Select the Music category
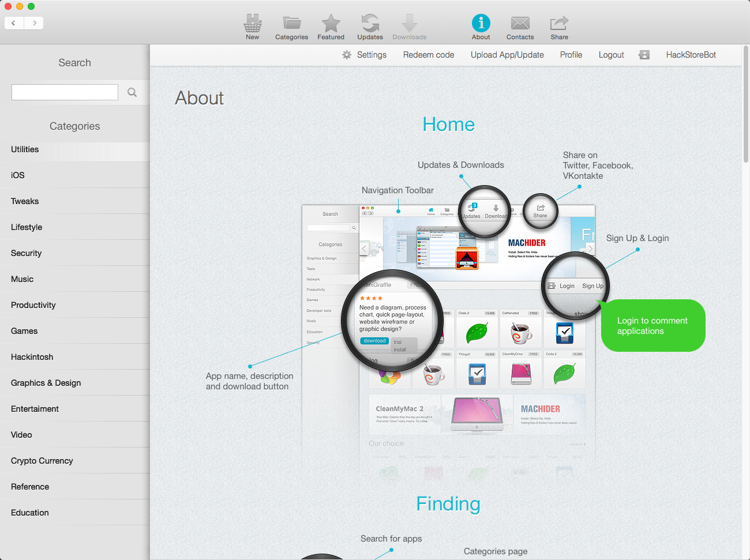 [x=75, y=279]
